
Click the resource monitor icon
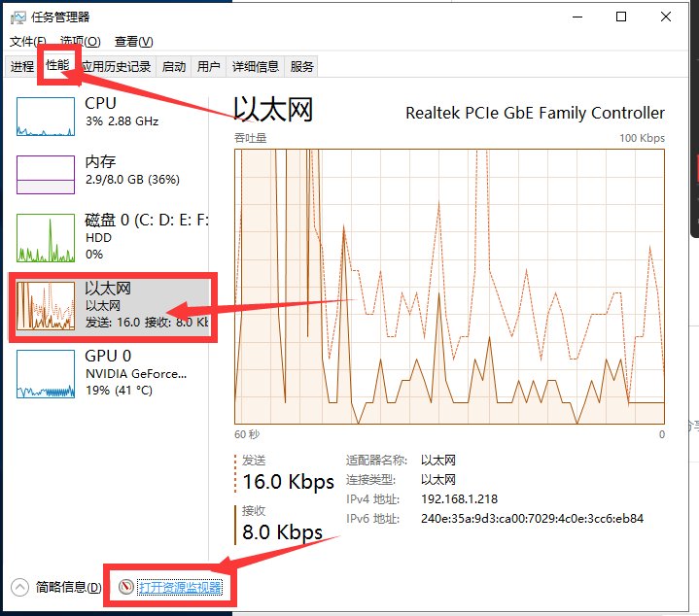click(126, 587)
